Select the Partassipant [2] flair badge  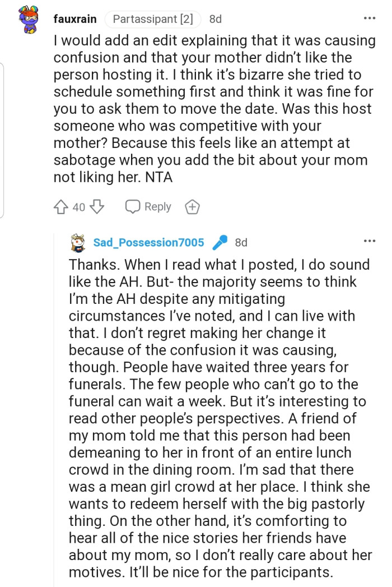[153, 19]
